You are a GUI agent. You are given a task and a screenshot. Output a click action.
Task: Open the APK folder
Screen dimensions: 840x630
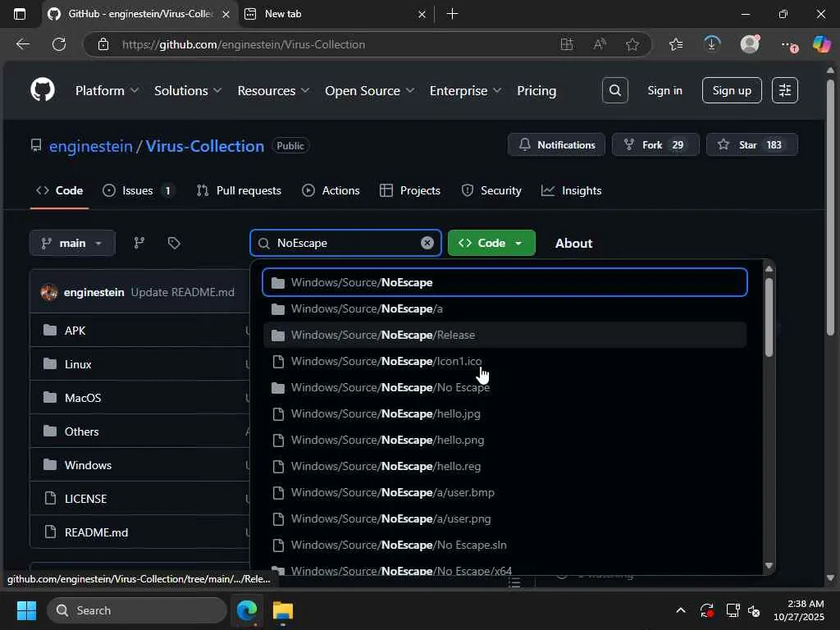[75, 331]
